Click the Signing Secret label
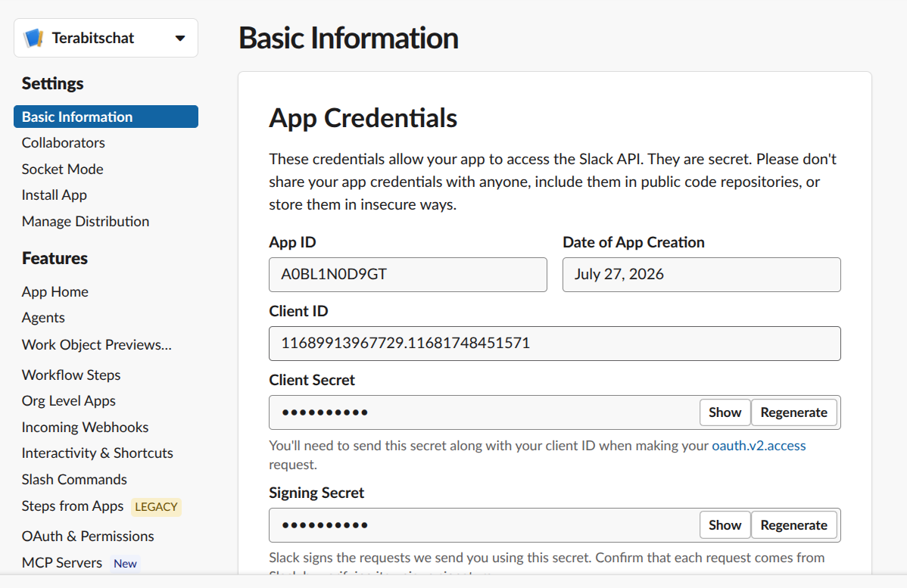This screenshot has width=907, height=588. click(x=316, y=493)
